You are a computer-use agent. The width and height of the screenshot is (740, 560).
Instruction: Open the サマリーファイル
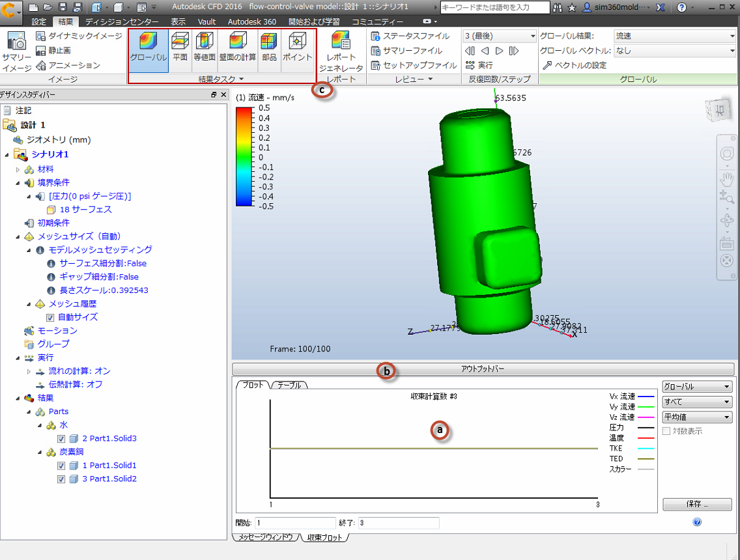click(x=406, y=51)
